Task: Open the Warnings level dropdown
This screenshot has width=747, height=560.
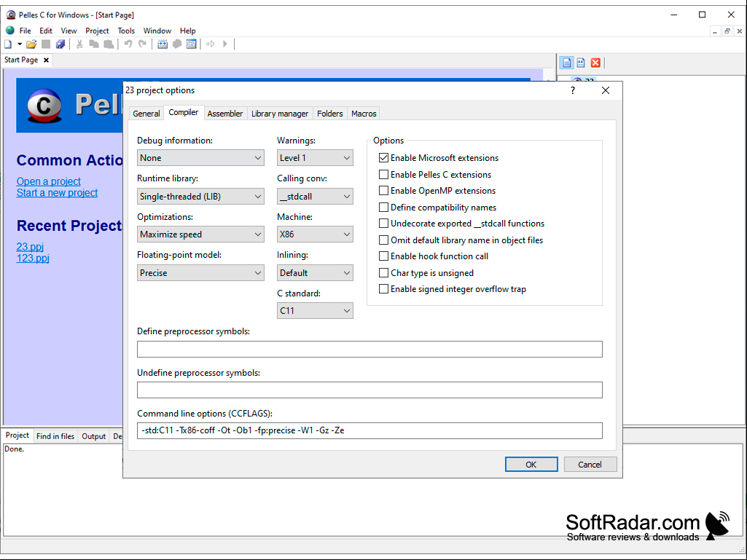Action: (x=315, y=158)
